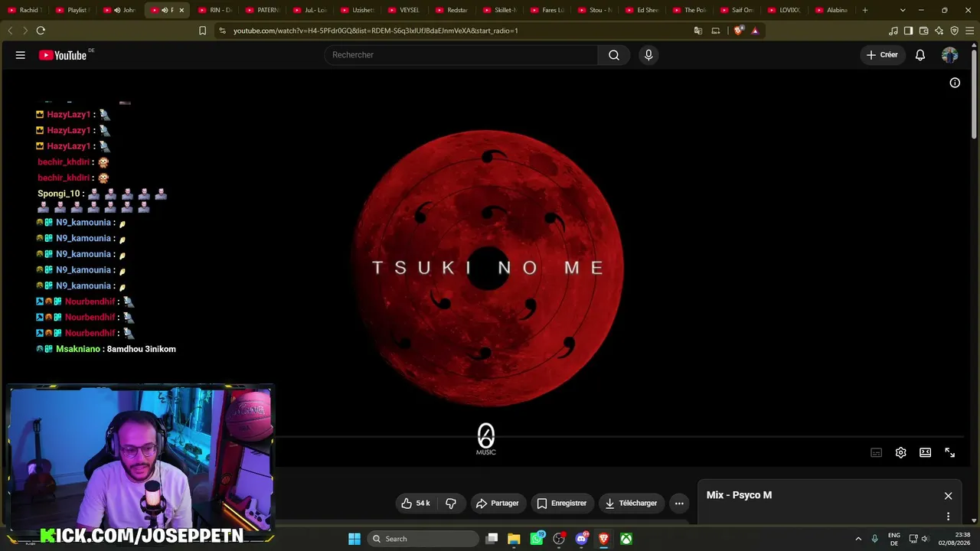Open the translate page icon
Viewport: 980px width, 551px height.
tap(698, 31)
